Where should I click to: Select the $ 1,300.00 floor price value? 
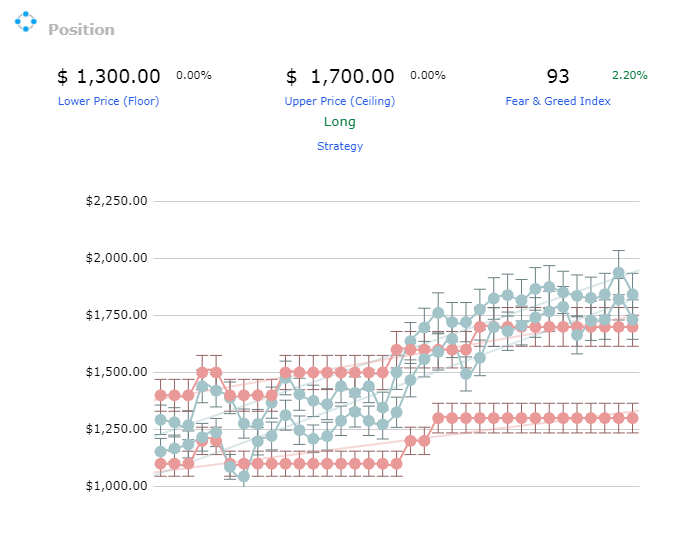click(108, 76)
